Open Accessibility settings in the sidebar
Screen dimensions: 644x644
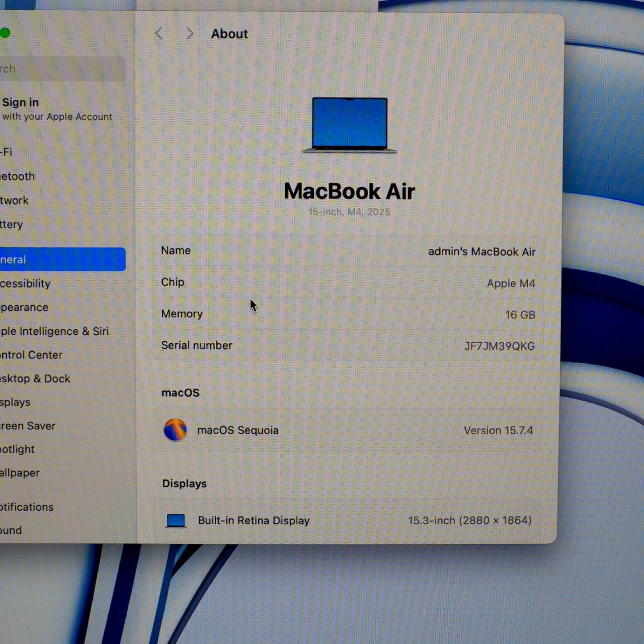tap(25, 283)
